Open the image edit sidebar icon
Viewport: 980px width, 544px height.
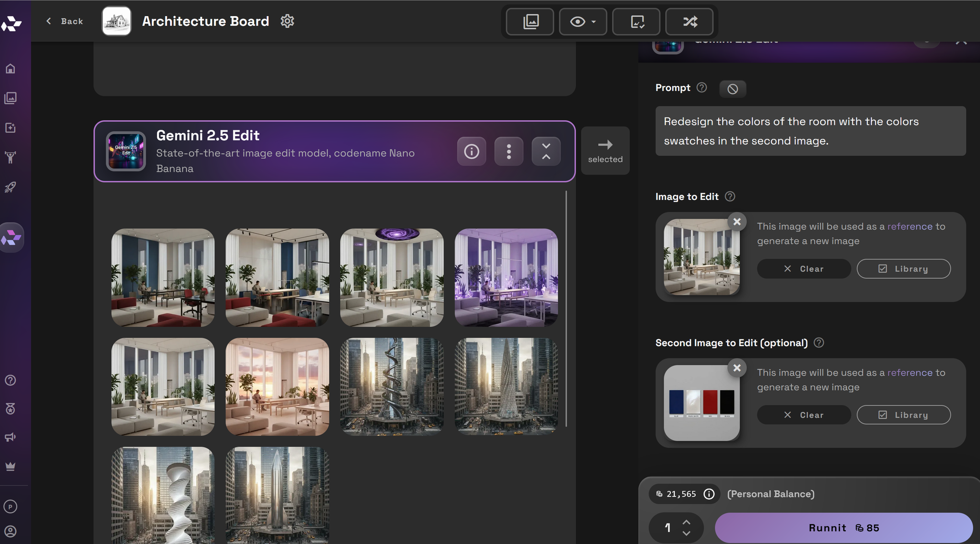click(10, 128)
